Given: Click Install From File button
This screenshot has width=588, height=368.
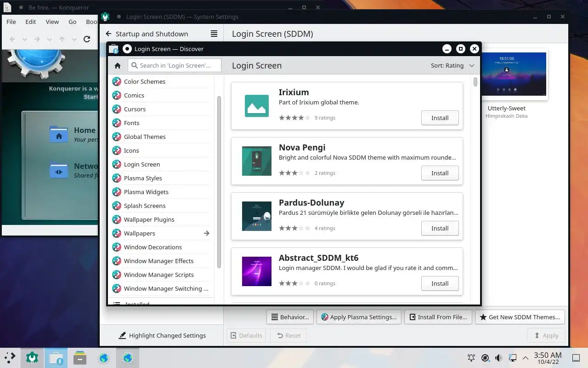Looking at the screenshot, I should point(438,317).
